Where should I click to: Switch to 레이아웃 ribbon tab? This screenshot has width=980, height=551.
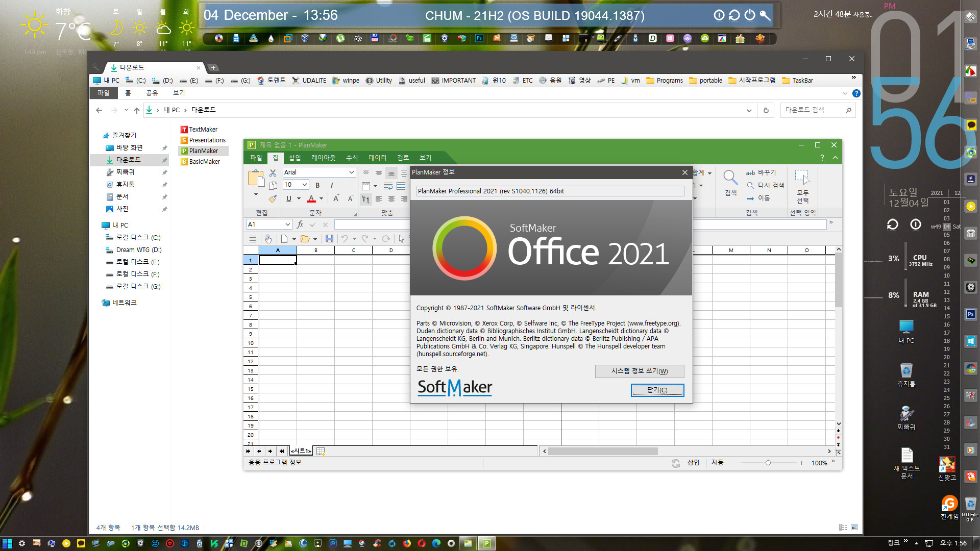pos(324,158)
